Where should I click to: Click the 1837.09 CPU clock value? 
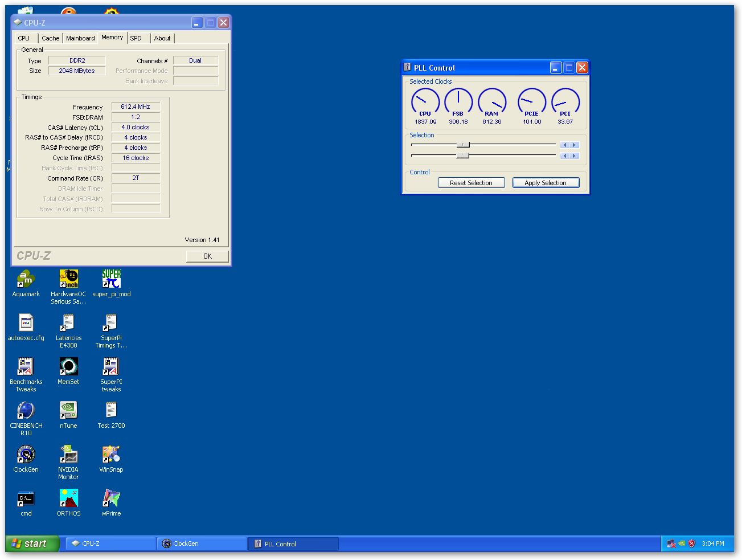[x=425, y=122]
